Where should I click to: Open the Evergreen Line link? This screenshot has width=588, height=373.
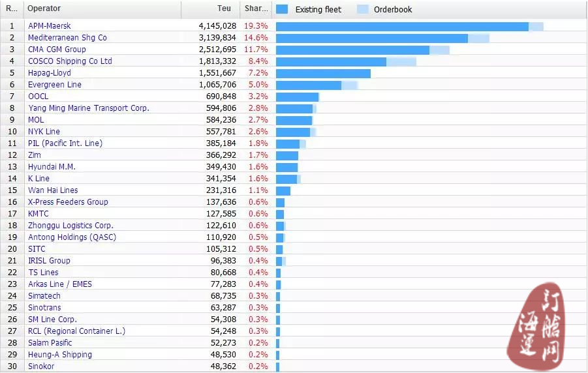click(x=55, y=85)
